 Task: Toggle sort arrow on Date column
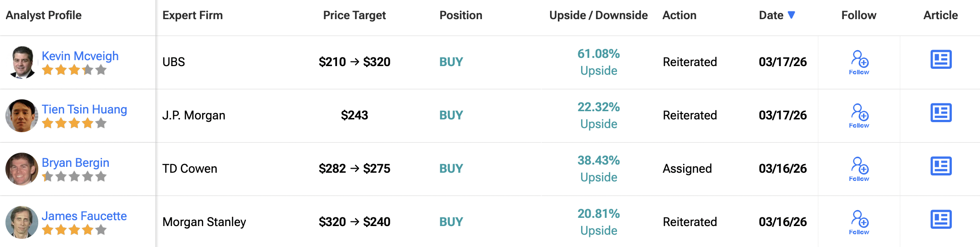[791, 15]
